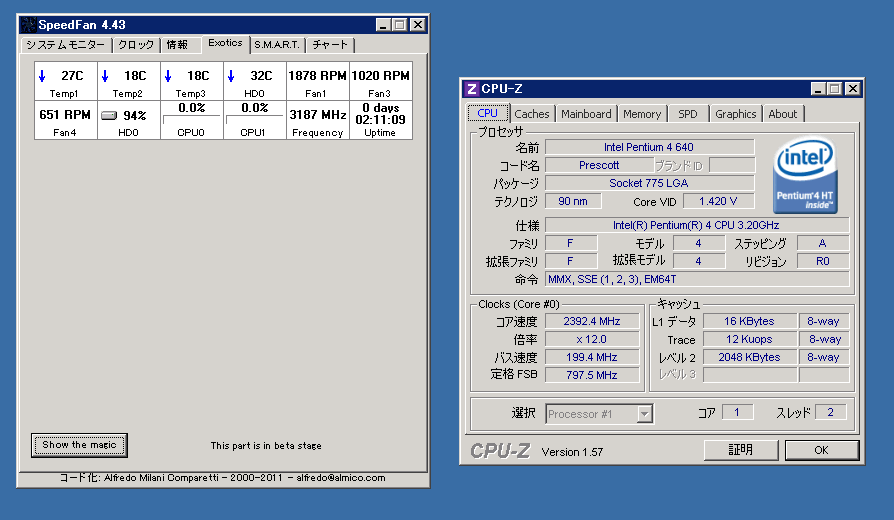Click the Trace 12 Kuops value
894x520 pixels.
[x=749, y=339]
